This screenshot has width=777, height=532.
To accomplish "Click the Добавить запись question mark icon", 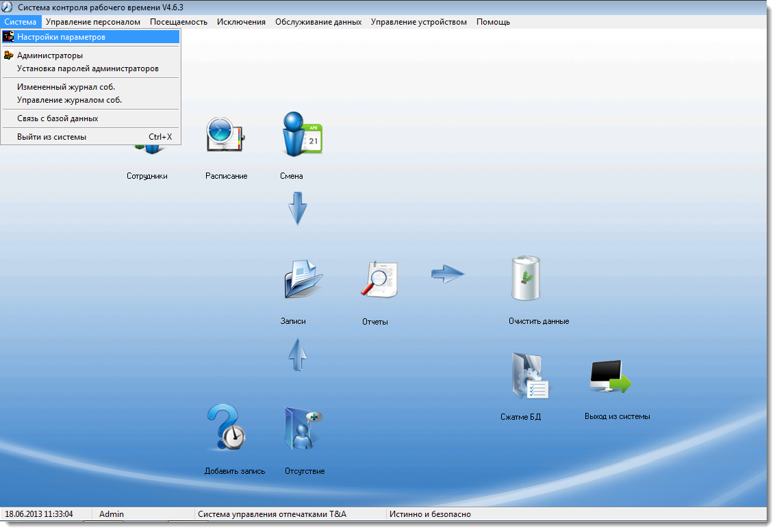I will [226, 427].
